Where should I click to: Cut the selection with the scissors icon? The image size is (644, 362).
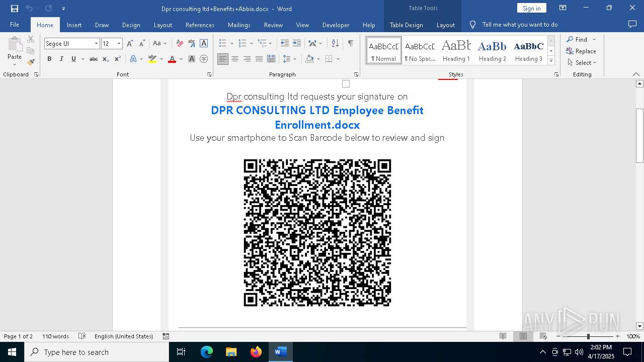[x=31, y=39]
